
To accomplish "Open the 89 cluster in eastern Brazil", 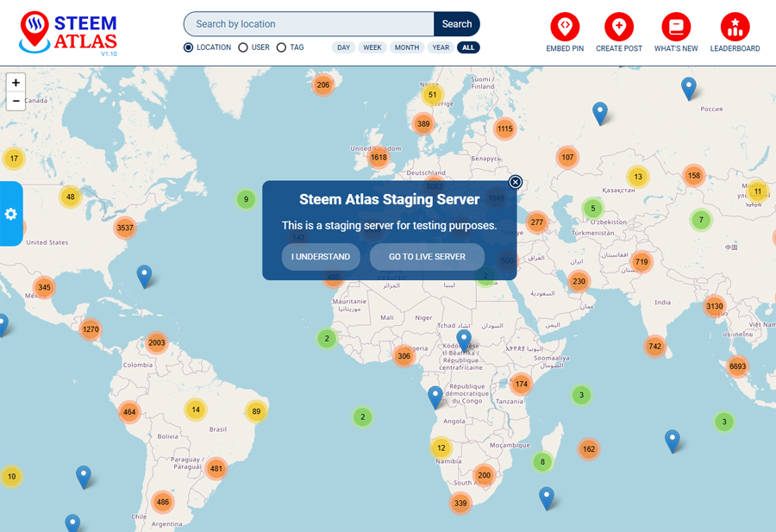I will click(x=256, y=411).
